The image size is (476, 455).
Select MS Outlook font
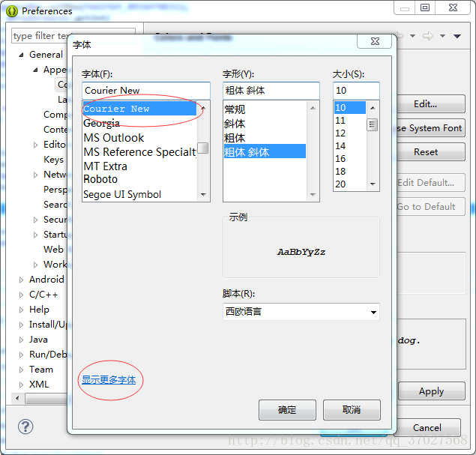(140, 138)
